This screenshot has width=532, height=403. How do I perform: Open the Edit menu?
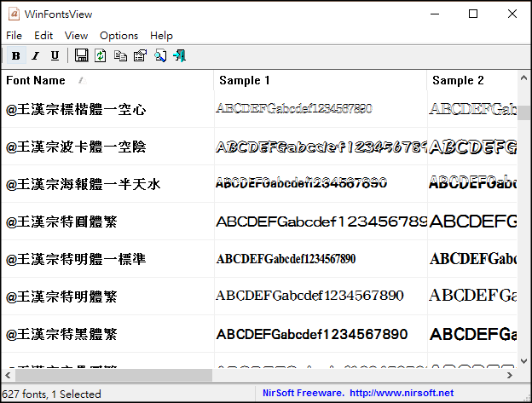tap(43, 36)
